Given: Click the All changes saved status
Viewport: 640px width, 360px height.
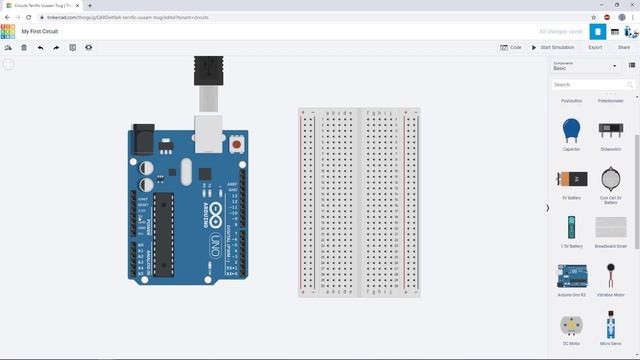Looking at the screenshot, I should pyautogui.click(x=561, y=31).
